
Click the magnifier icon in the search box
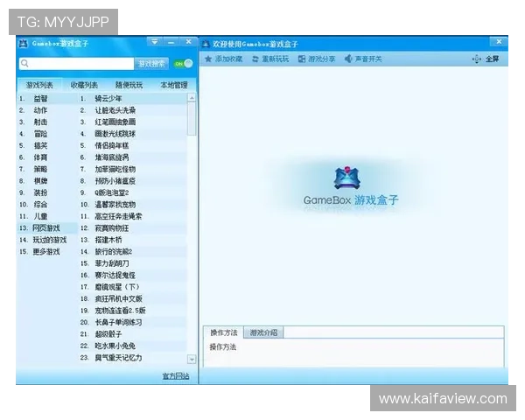(24, 63)
